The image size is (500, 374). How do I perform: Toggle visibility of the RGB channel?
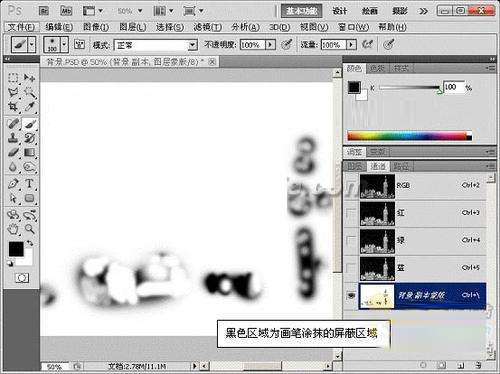pos(351,186)
